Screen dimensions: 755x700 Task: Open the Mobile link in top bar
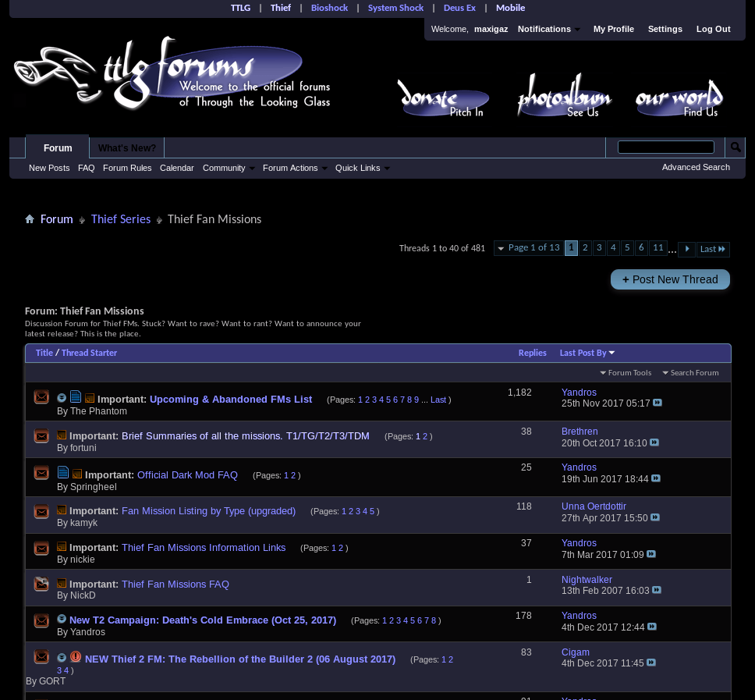510,8
